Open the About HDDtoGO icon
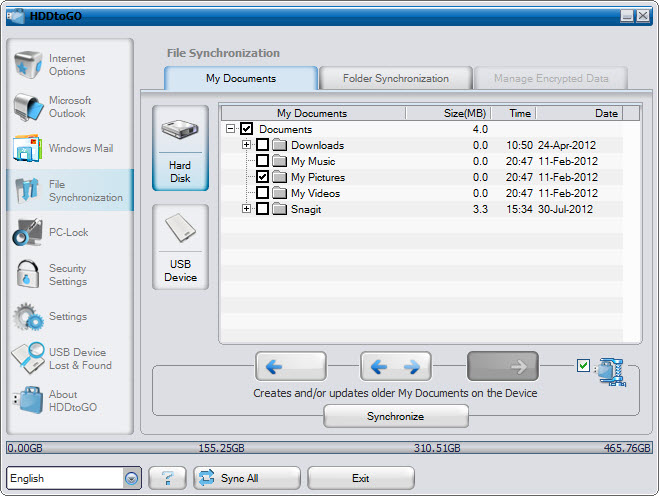659x496 pixels. 28,400
